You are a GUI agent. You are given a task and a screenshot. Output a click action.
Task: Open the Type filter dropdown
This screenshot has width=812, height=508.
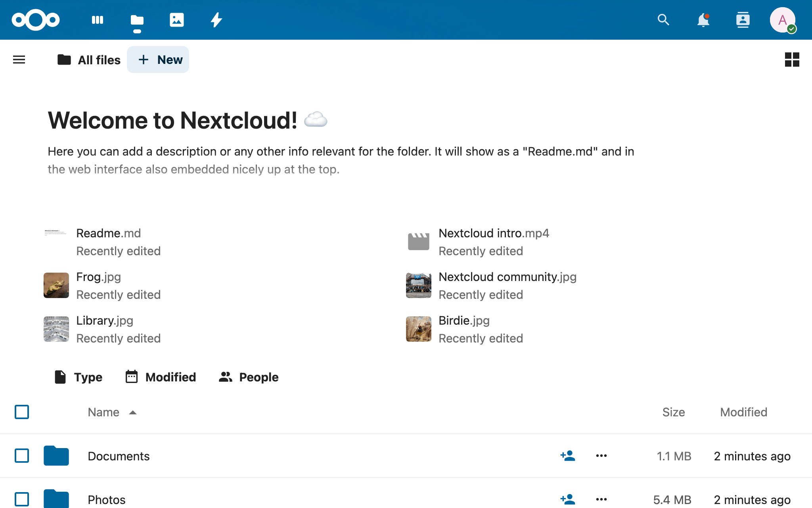click(79, 377)
